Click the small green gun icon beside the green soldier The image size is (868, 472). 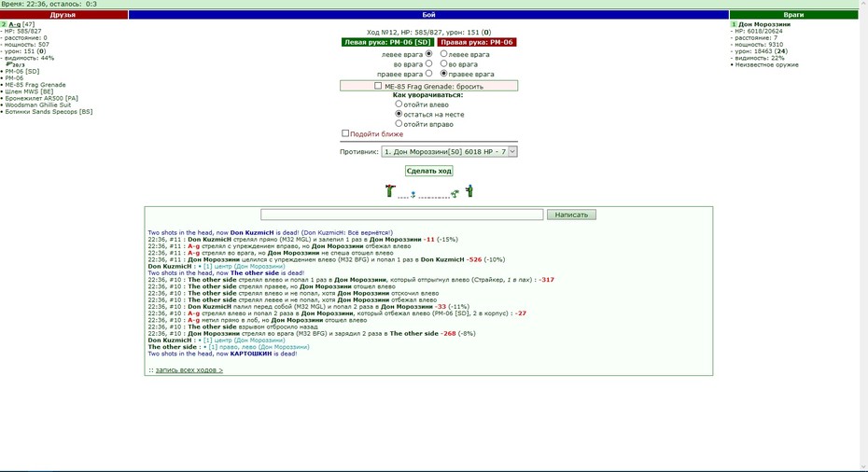click(455, 194)
